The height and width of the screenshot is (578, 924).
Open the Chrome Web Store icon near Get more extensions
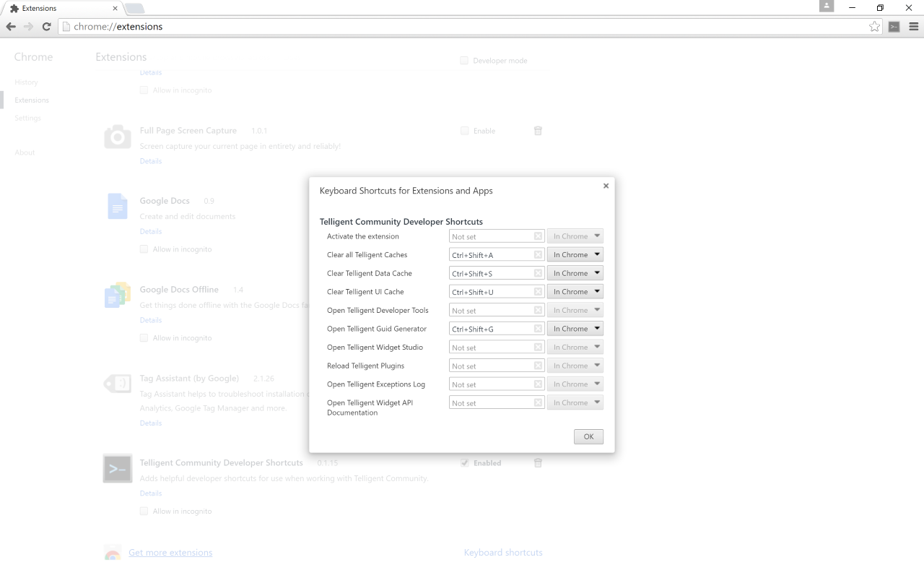pyautogui.click(x=113, y=552)
